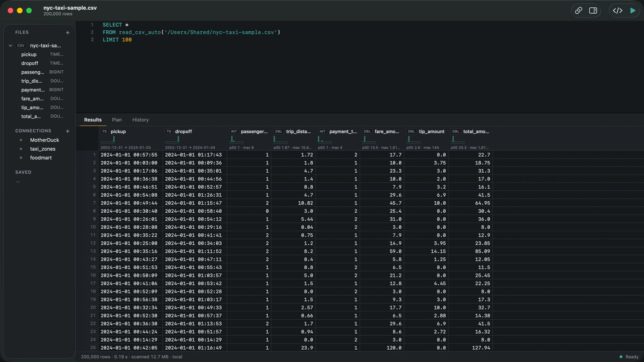
Task: Open the History tab
Action: click(x=140, y=120)
